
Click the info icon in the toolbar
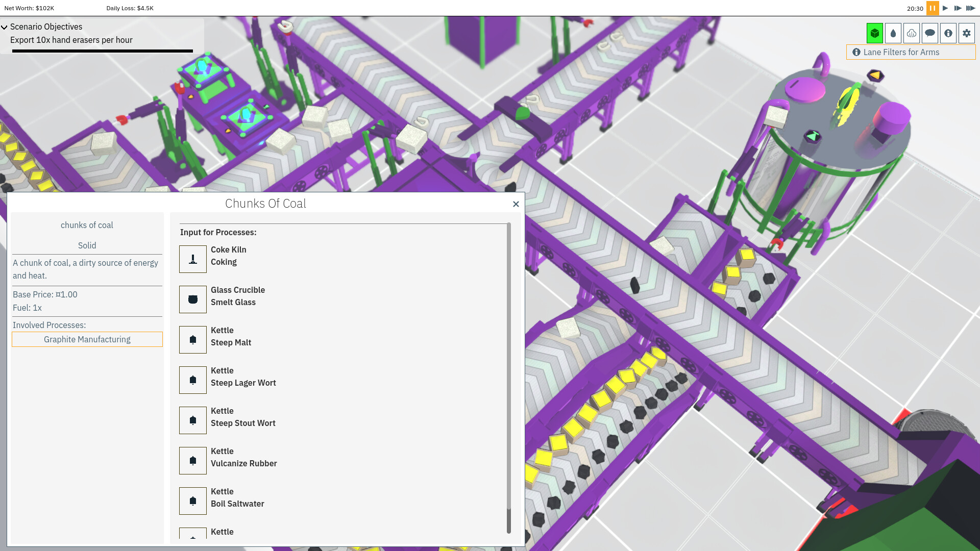[x=948, y=33]
